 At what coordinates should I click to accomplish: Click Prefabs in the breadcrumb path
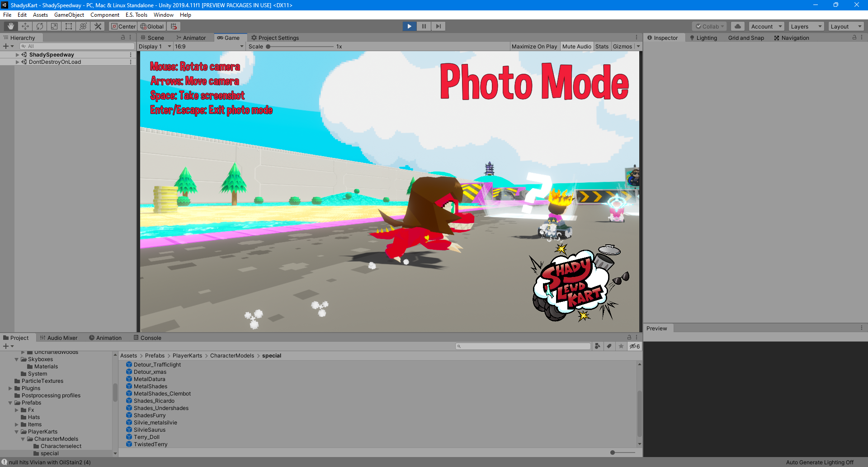pyautogui.click(x=155, y=356)
